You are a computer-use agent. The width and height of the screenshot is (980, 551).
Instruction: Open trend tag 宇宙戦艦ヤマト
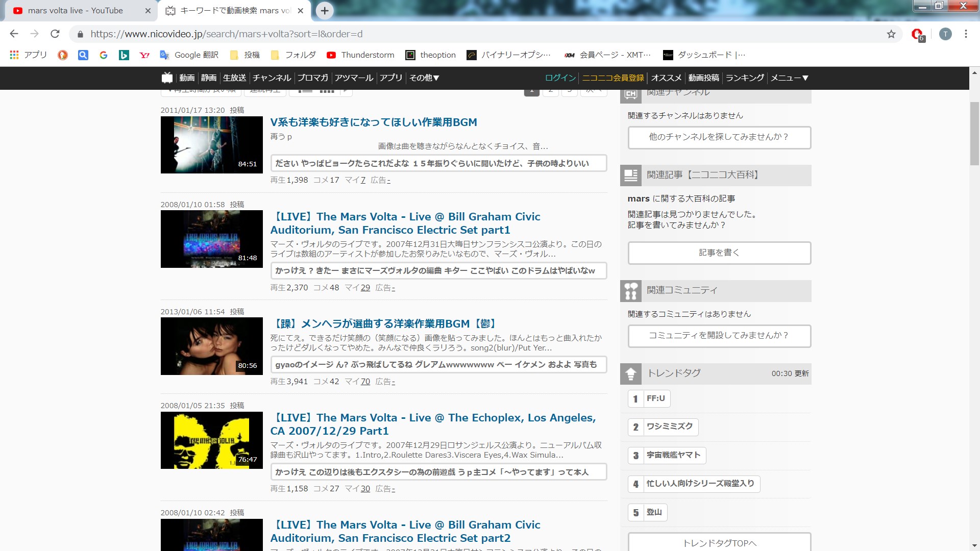pyautogui.click(x=667, y=455)
